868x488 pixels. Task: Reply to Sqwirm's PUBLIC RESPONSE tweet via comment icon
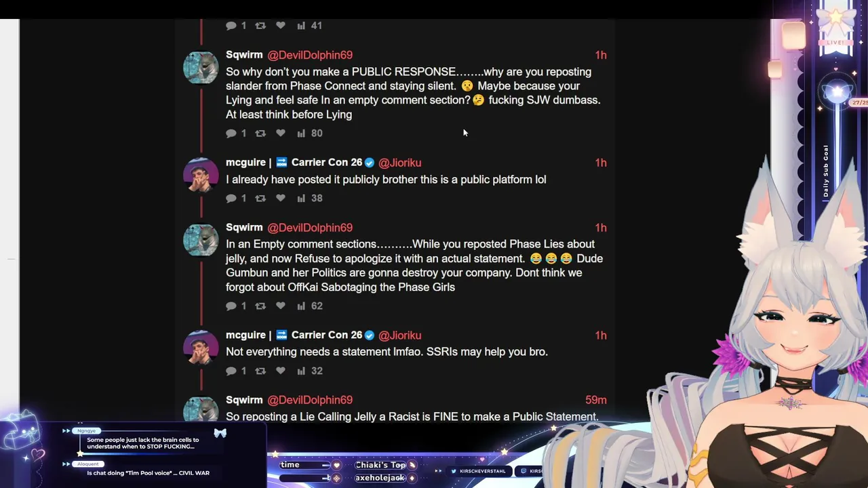coord(231,134)
